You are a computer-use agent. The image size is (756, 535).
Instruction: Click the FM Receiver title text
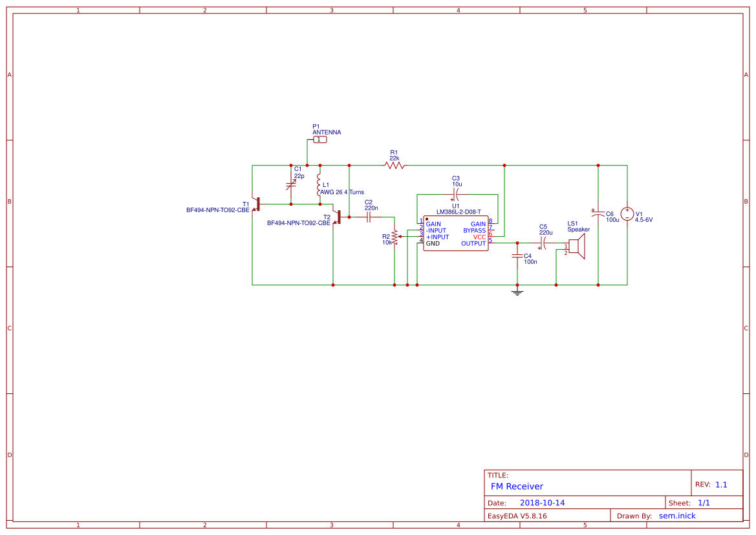(517, 486)
